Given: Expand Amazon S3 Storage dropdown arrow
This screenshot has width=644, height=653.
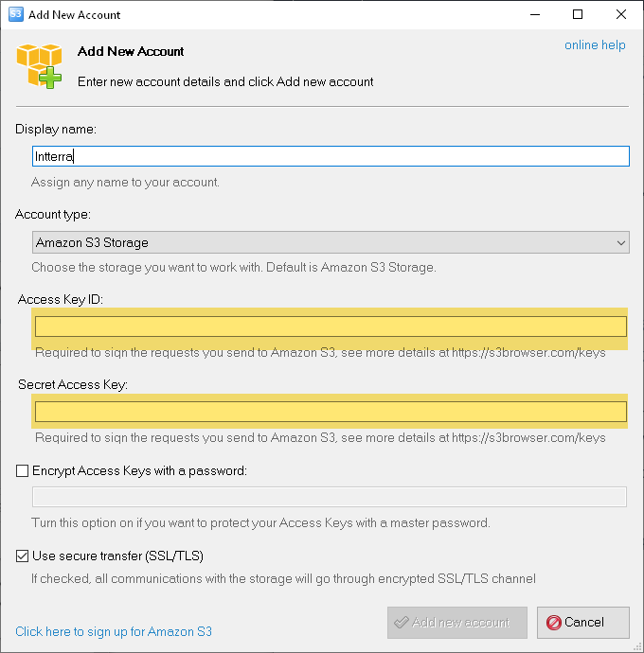Looking at the screenshot, I should point(621,243).
